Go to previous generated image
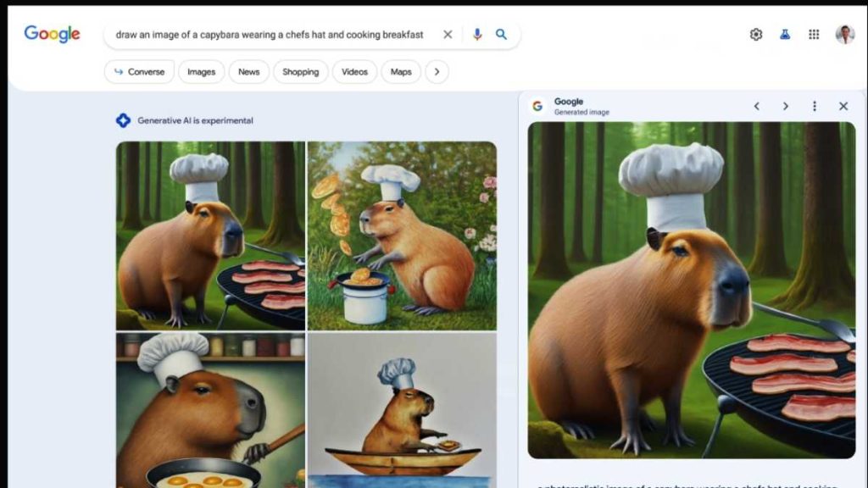The height and width of the screenshot is (488, 868). click(x=757, y=106)
